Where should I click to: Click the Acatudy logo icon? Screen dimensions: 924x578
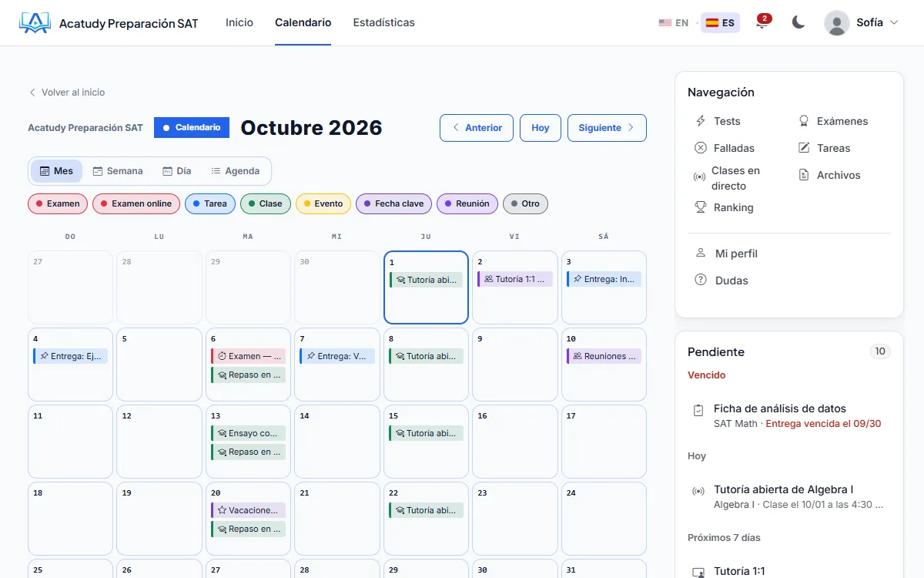pyautogui.click(x=35, y=23)
